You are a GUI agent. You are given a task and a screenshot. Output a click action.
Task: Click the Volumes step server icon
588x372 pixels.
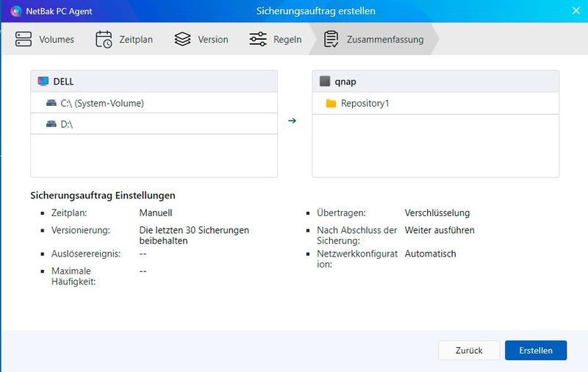[24, 39]
